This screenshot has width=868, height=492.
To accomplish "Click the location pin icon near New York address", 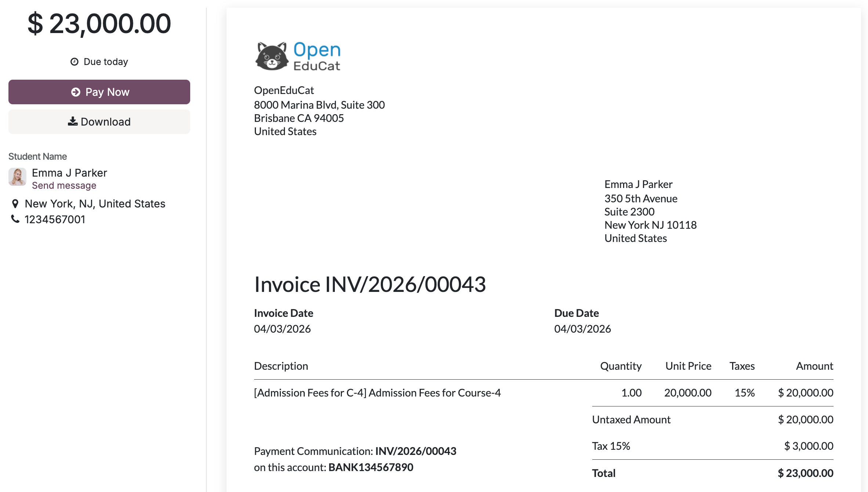I will click(15, 204).
